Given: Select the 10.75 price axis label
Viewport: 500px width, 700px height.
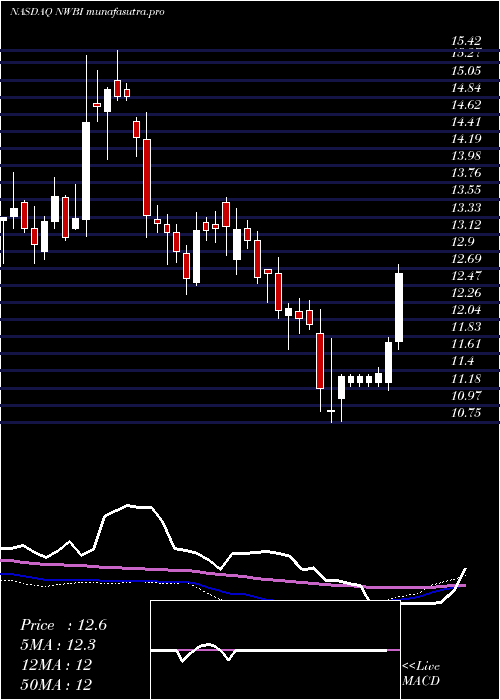Looking at the screenshot, I should 466,413.
